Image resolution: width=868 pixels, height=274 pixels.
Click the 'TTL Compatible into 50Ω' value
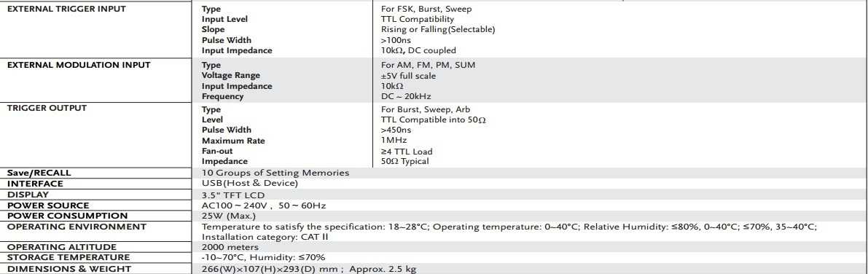(434, 120)
